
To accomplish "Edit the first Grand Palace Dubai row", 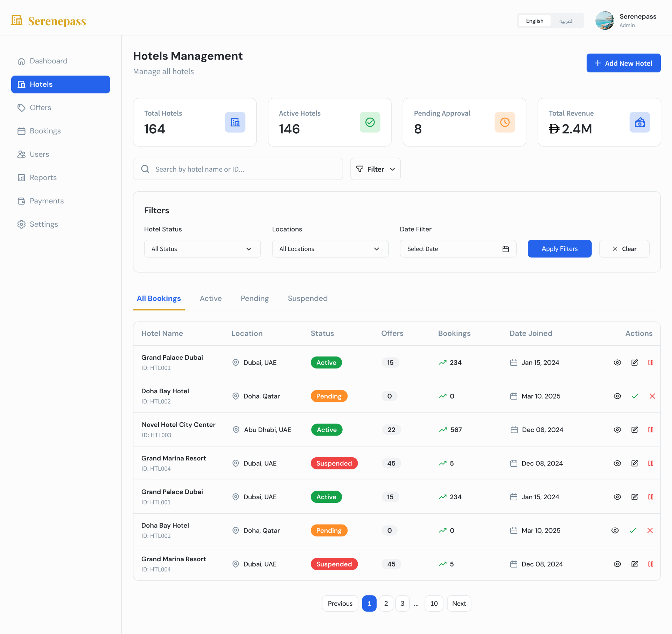I will pos(635,362).
